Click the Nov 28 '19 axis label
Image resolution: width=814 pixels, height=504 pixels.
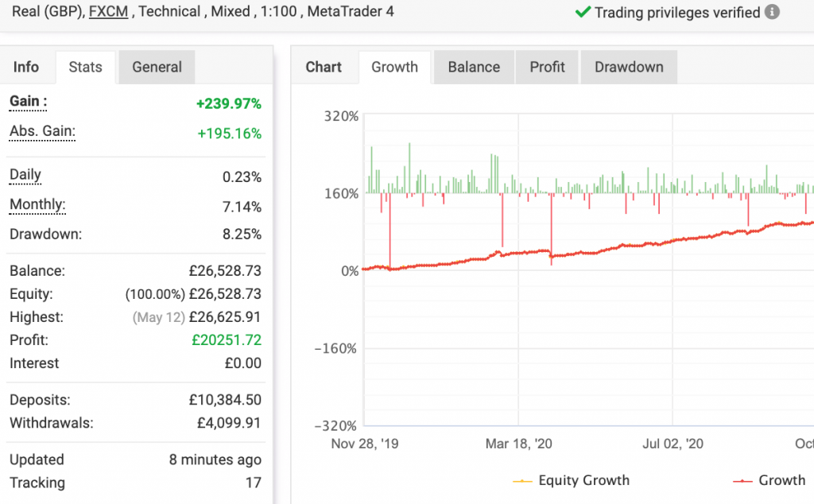[364, 444]
